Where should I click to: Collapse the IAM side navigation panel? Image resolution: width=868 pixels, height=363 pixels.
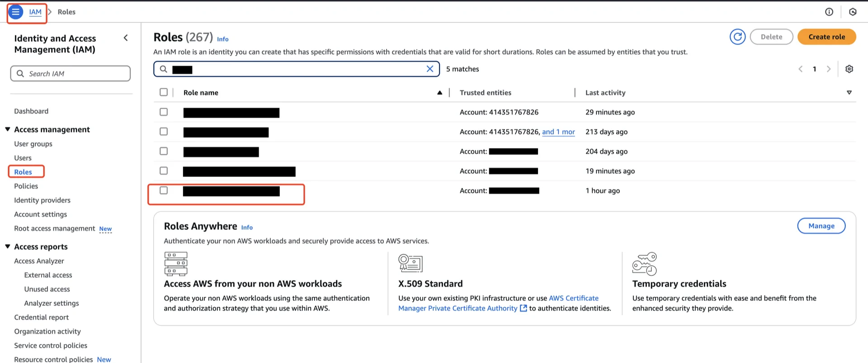[126, 38]
